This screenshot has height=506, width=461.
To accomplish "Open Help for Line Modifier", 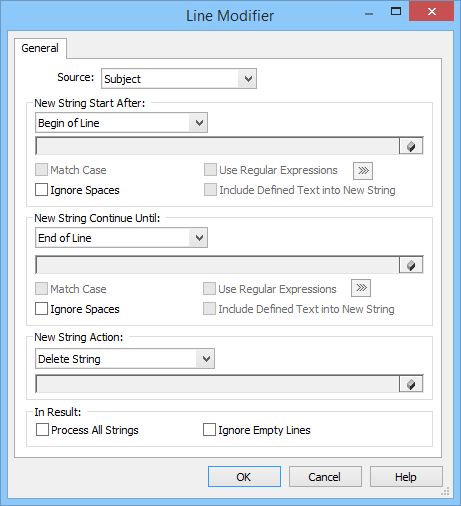I will point(406,477).
